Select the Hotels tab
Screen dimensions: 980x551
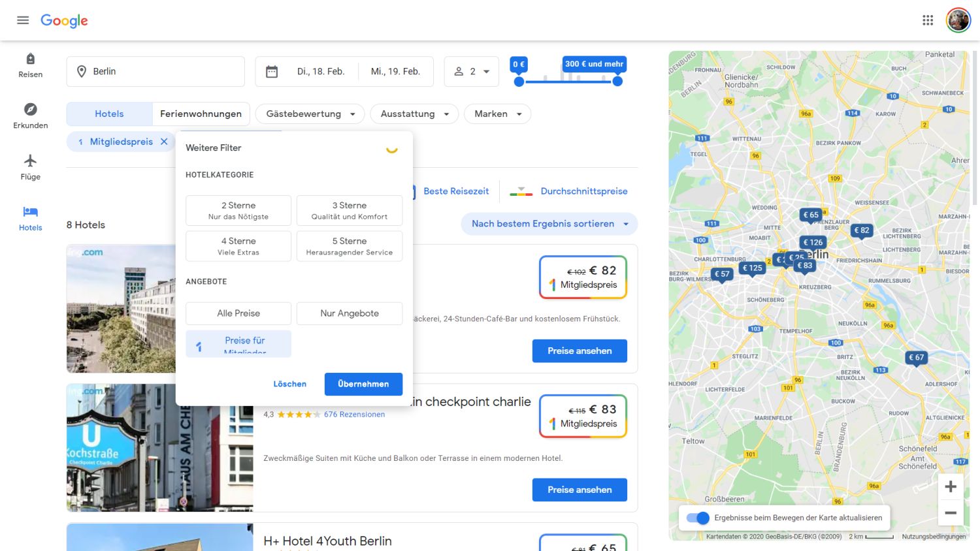(109, 114)
